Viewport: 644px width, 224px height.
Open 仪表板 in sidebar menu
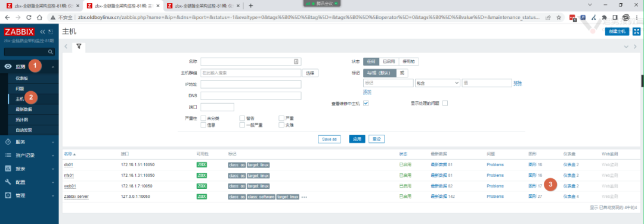click(22, 78)
